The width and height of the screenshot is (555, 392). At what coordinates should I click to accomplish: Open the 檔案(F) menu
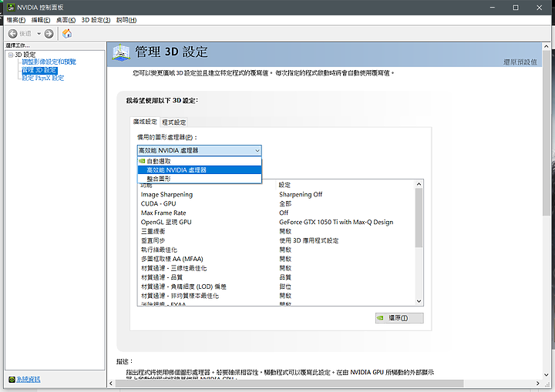click(x=16, y=20)
